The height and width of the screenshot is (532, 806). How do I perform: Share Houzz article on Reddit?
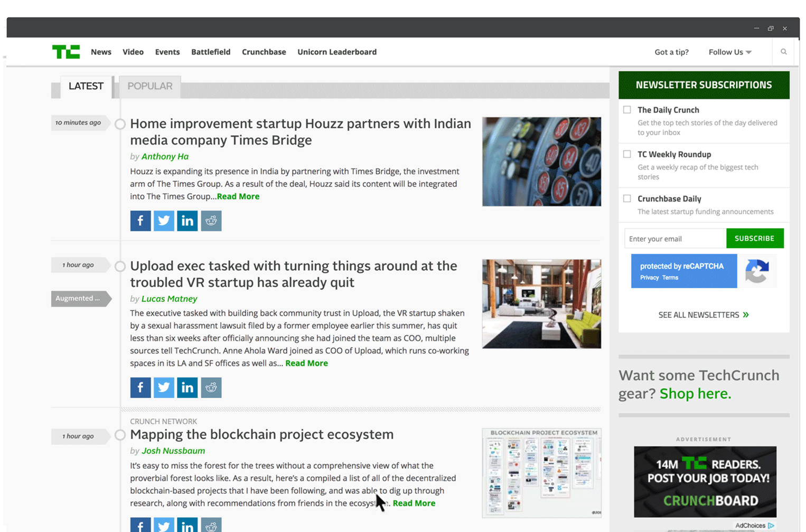pyautogui.click(x=211, y=221)
